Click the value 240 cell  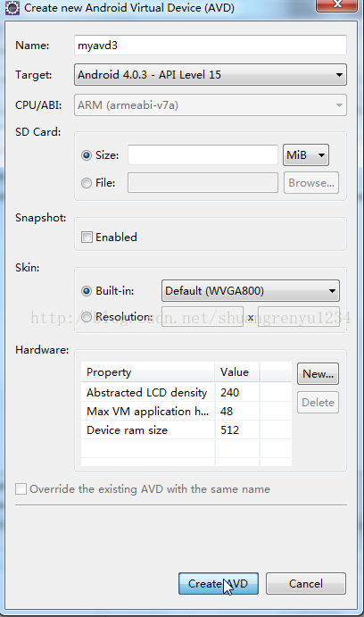(x=236, y=392)
